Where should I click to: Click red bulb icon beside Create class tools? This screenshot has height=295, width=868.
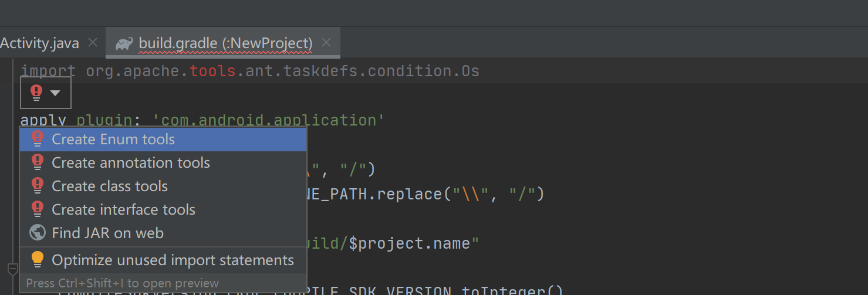click(x=38, y=186)
